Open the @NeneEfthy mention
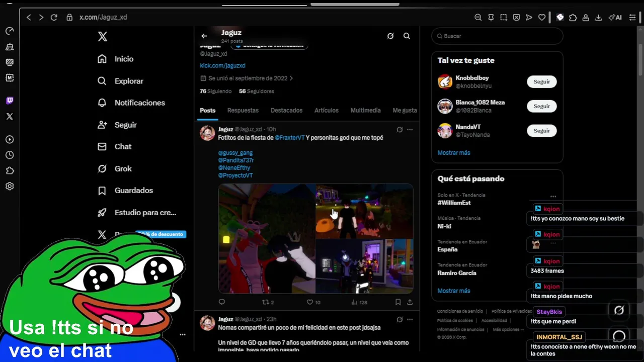The image size is (644, 362). pyautogui.click(x=234, y=168)
